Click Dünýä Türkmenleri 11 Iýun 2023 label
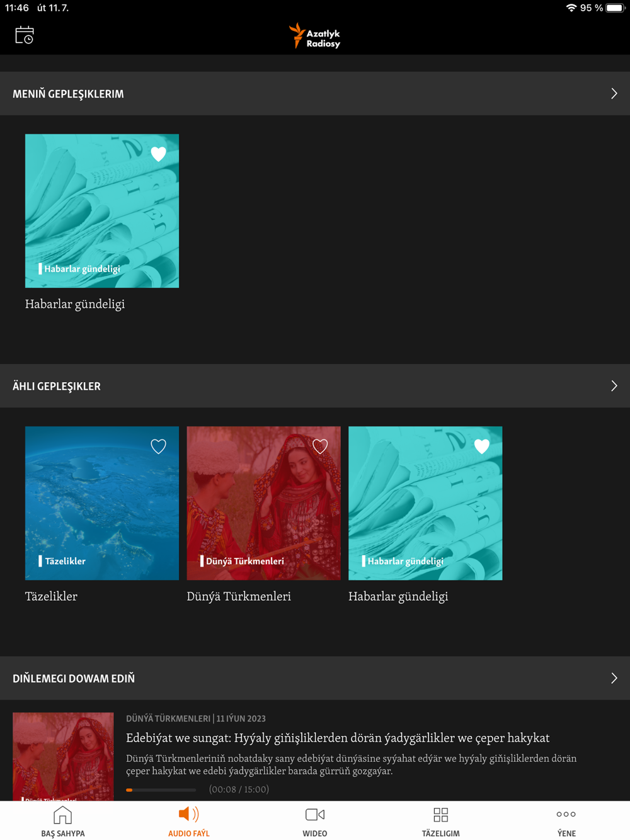 (x=196, y=718)
